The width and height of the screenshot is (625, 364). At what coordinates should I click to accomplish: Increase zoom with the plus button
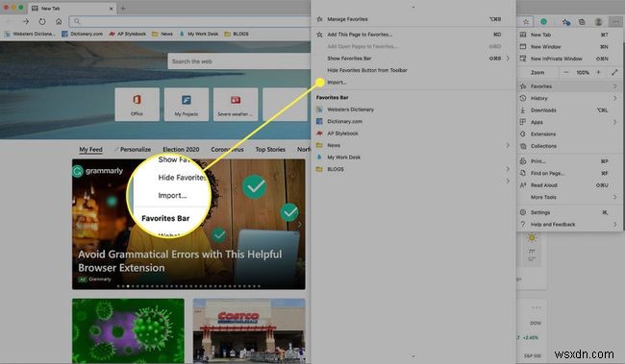598,72
